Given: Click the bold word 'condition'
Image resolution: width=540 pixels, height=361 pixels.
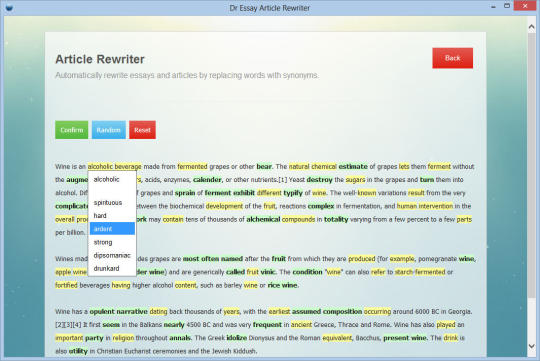Looking at the screenshot, I should [x=307, y=272].
